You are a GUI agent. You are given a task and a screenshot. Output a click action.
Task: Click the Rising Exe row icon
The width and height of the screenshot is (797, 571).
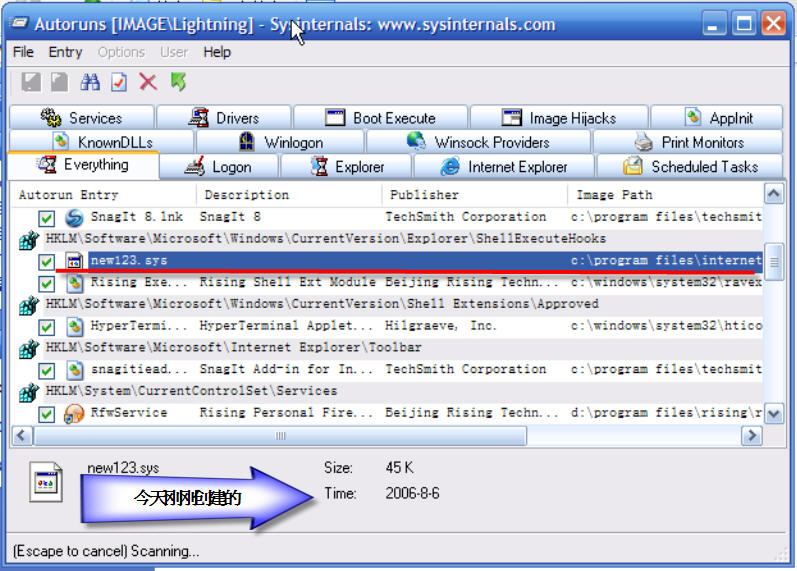[x=75, y=283]
